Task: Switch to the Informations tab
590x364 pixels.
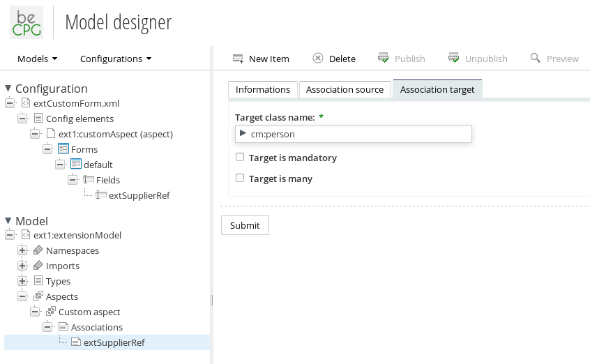Action: tap(262, 89)
